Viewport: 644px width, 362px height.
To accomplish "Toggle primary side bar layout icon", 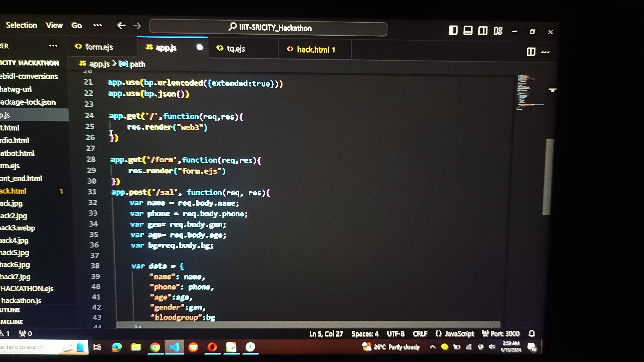I will tap(453, 30).
